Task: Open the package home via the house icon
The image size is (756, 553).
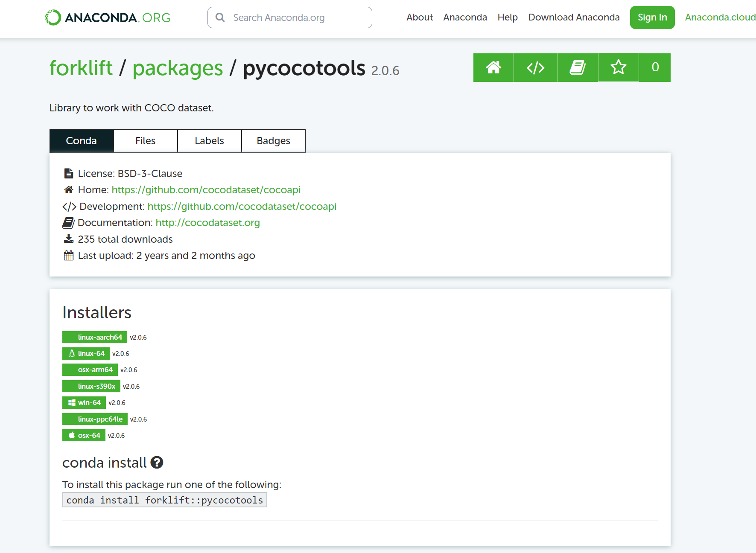Action: pyautogui.click(x=493, y=67)
